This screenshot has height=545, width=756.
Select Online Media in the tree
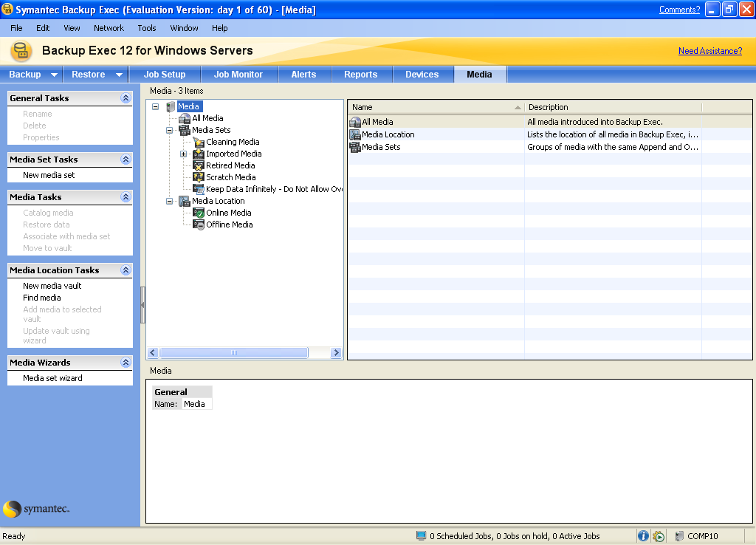(x=229, y=213)
